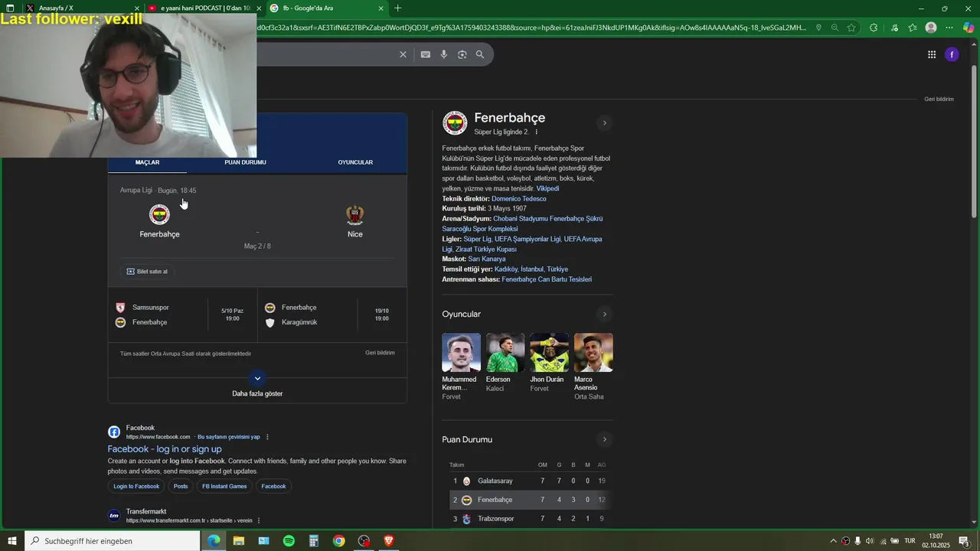
Task: Select Fenerbahçe vs Karagümrük fixture
Action: pyautogui.click(x=332, y=315)
